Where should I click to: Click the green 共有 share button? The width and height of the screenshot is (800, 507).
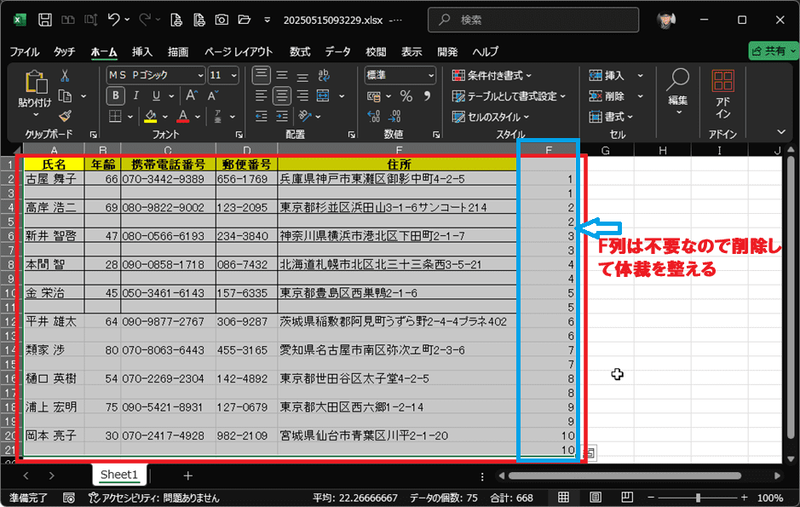point(773,51)
